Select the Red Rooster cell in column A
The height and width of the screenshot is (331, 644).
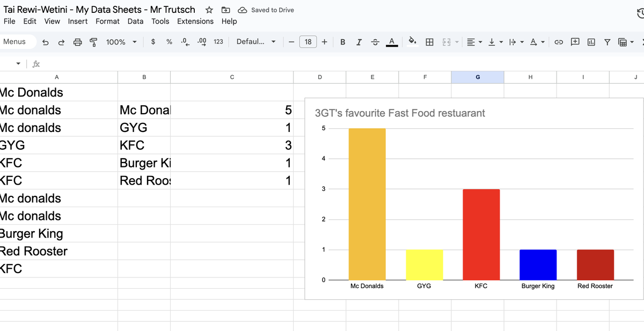(x=58, y=251)
